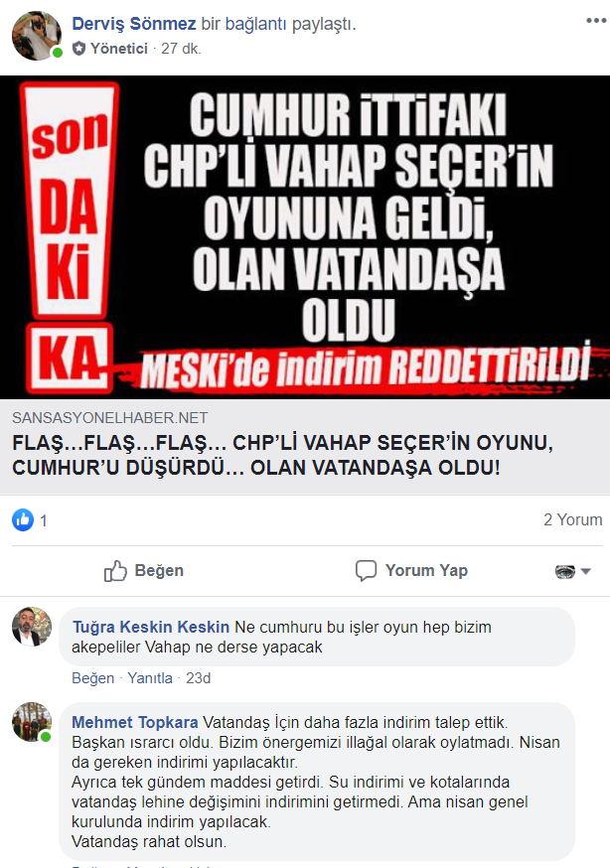Image resolution: width=610 pixels, height=868 pixels.
Task: Open the breaking news article image
Action: (x=305, y=237)
